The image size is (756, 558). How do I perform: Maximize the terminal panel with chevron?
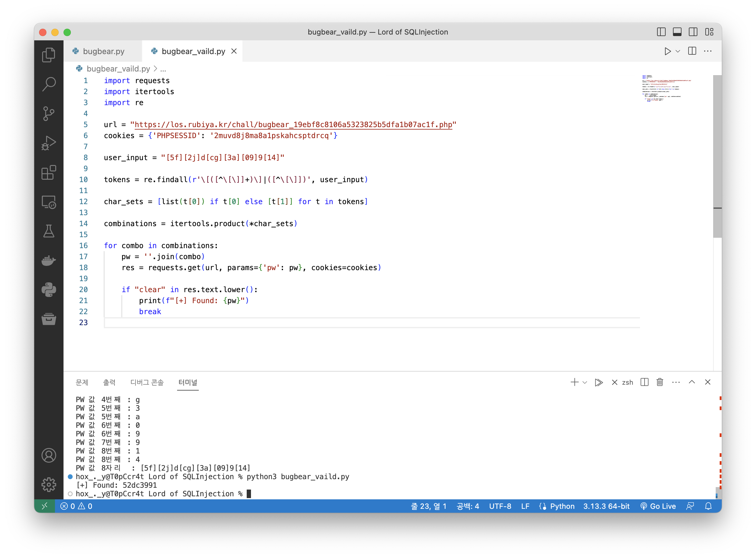[x=692, y=382]
